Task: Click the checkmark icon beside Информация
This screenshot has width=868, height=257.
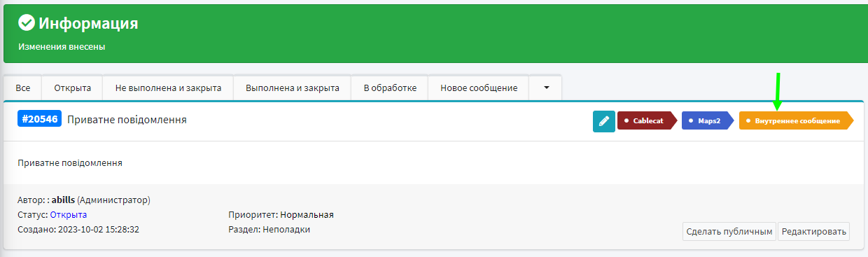Action: click(27, 23)
